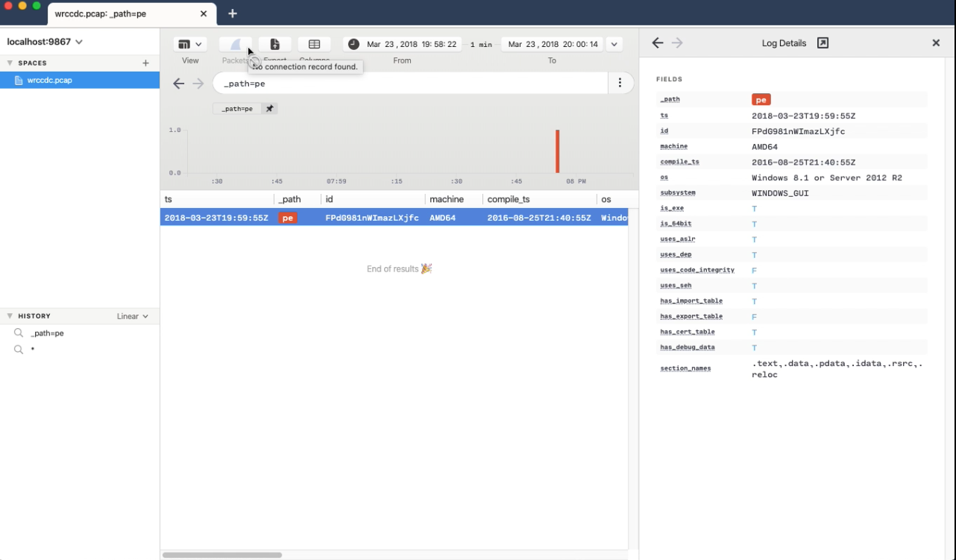Add a new space with the plus button
The image size is (956, 560).
point(146,63)
